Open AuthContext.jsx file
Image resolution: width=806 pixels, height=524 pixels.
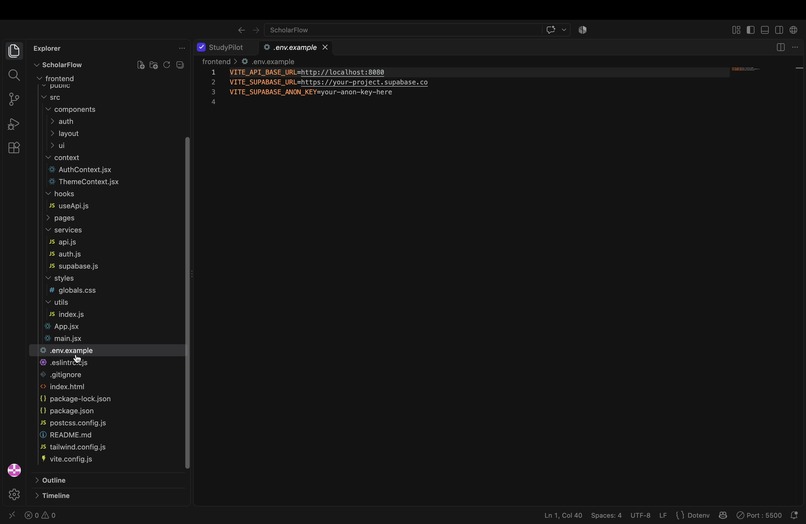click(85, 170)
